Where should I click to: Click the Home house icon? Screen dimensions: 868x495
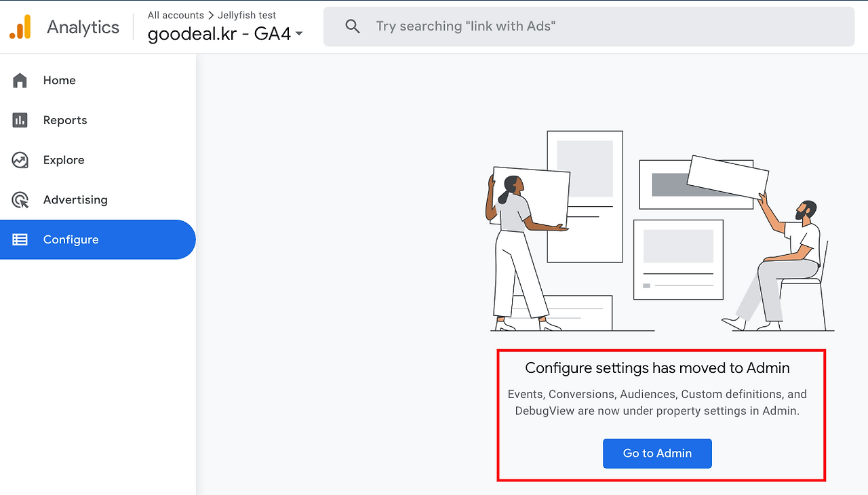click(x=20, y=81)
